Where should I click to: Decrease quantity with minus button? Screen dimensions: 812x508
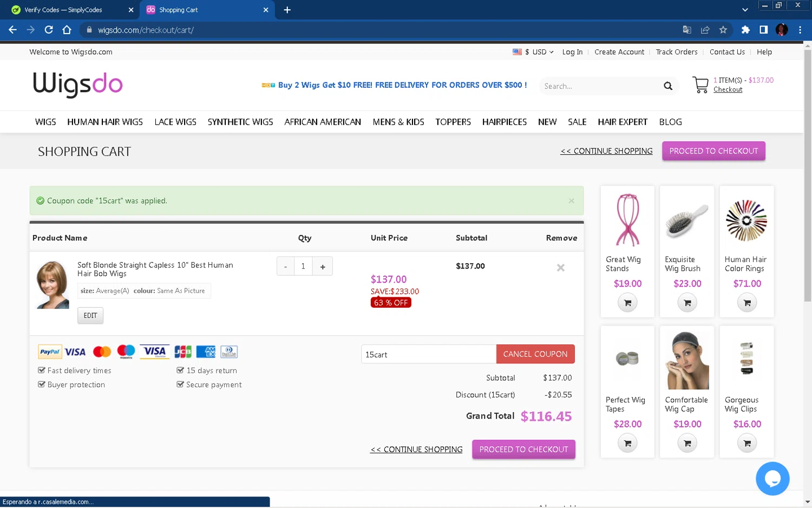coord(285,266)
